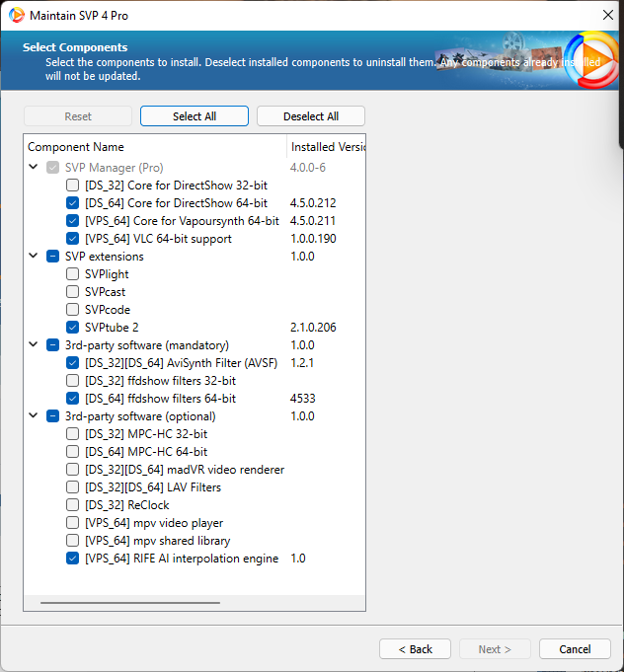Check madVR video renderer component
The width and height of the screenshot is (624, 672).
click(73, 470)
